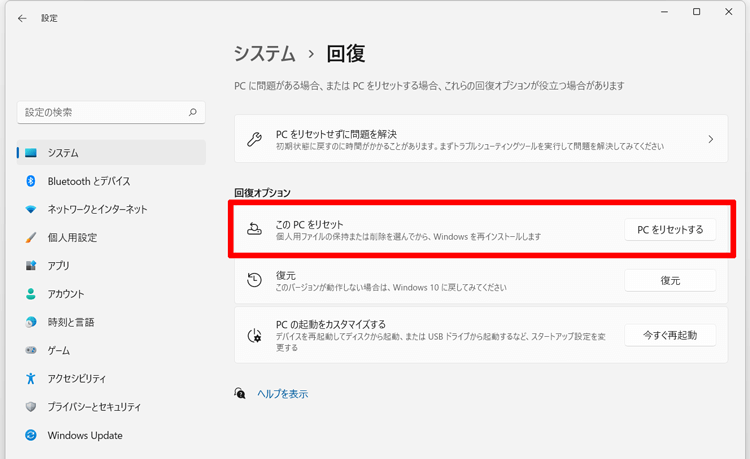Viewport: 750px width, 459px height.
Task: Click the Bluetooth icon in sidebar
Action: tap(31, 181)
